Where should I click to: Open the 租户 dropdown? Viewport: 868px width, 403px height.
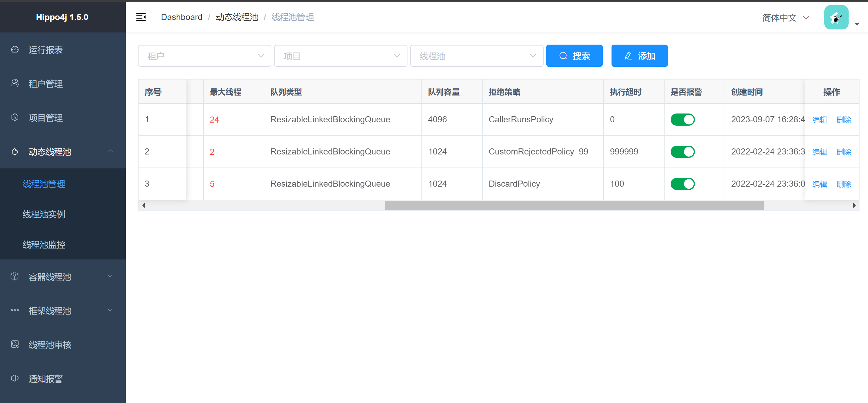pos(205,56)
